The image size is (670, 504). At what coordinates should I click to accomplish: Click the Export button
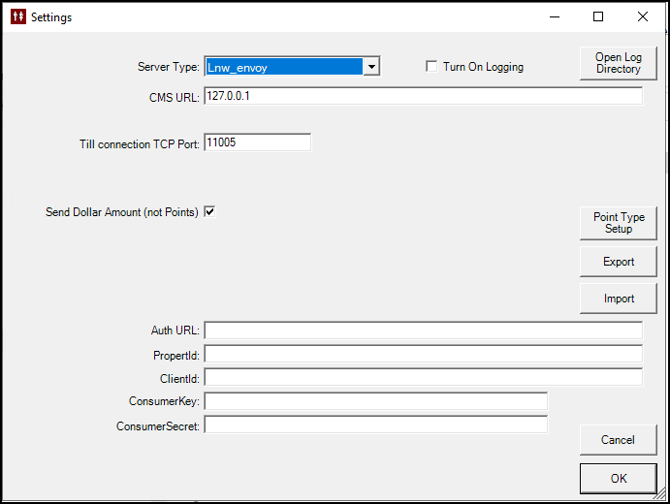(618, 261)
